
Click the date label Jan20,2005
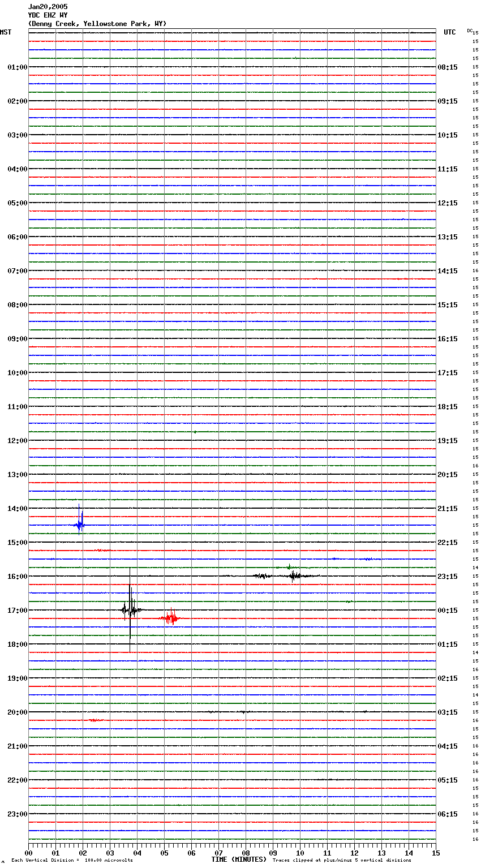[x=48, y=7]
